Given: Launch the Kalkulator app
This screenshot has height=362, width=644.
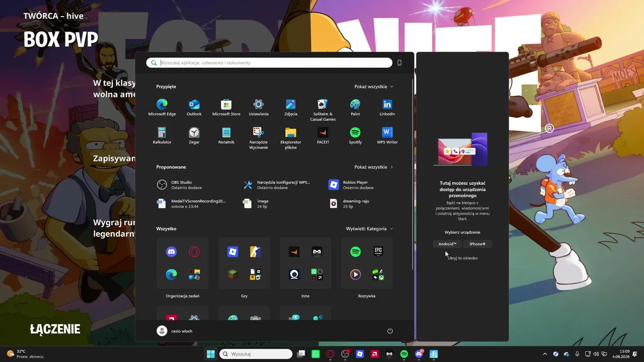Looking at the screenshot, I should pos(162,136).
